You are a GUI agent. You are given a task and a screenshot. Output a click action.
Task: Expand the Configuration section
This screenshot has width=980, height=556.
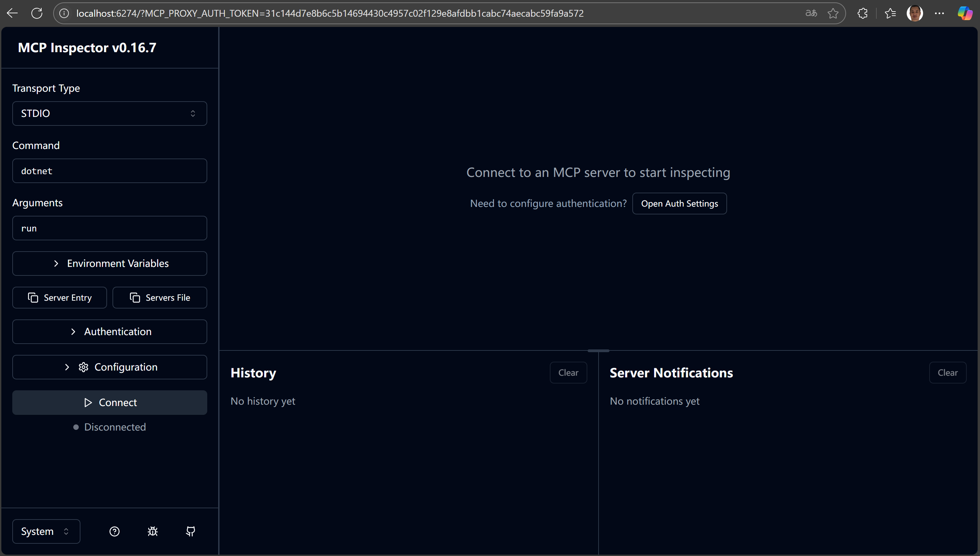pyautogui.click(x=109, y=367)
